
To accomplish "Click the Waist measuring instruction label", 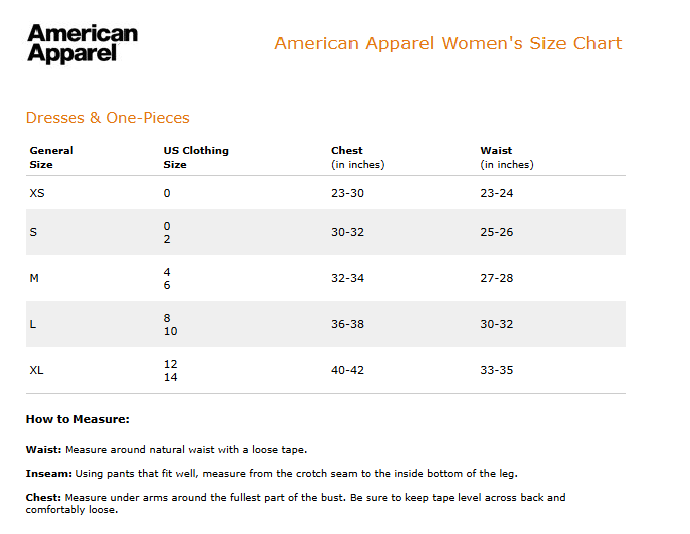I will point(43,449).
